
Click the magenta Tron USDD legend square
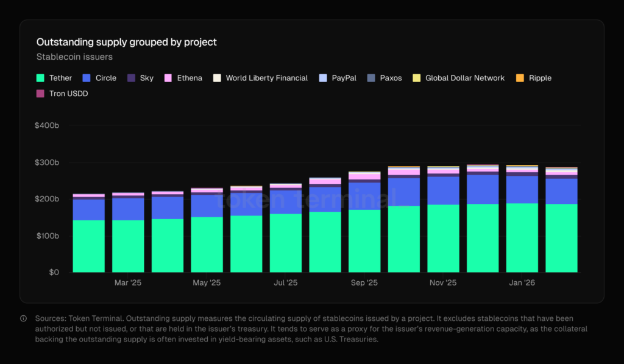tap(41, 94)
